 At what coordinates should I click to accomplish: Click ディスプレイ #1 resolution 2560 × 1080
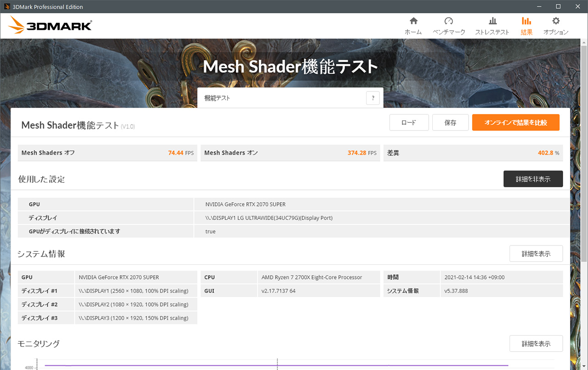(x=134, y=291)
